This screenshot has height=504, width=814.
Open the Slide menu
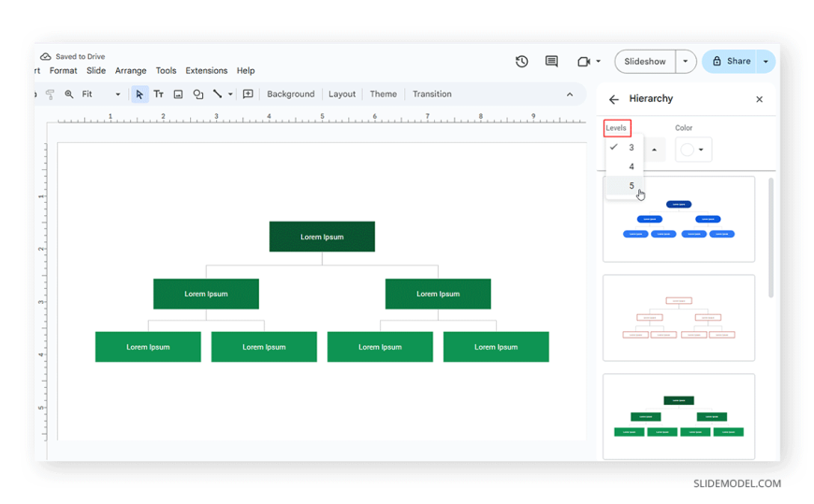96,70
